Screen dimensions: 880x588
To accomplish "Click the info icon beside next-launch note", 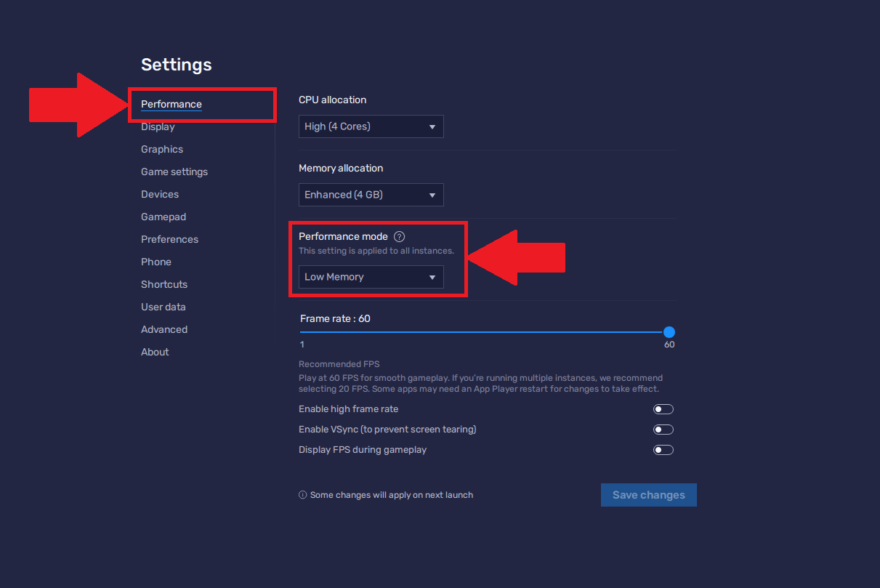I will click(302, 495).
